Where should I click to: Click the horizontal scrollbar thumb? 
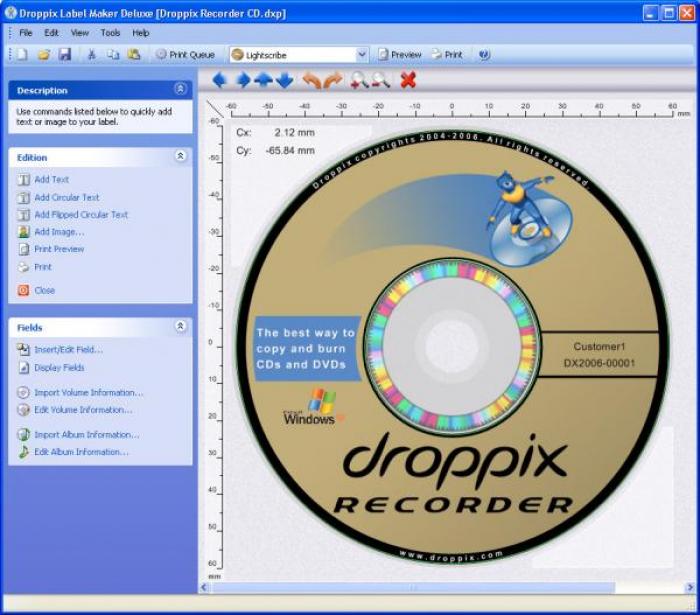pyautogui.click(x=413, y=588)
